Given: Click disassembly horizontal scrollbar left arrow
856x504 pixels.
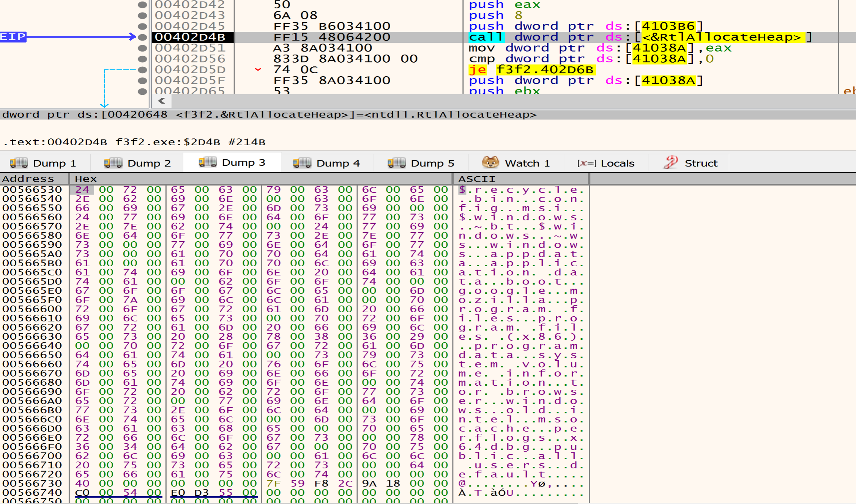Looking at the screenshot, I should (x=162, y=101).
